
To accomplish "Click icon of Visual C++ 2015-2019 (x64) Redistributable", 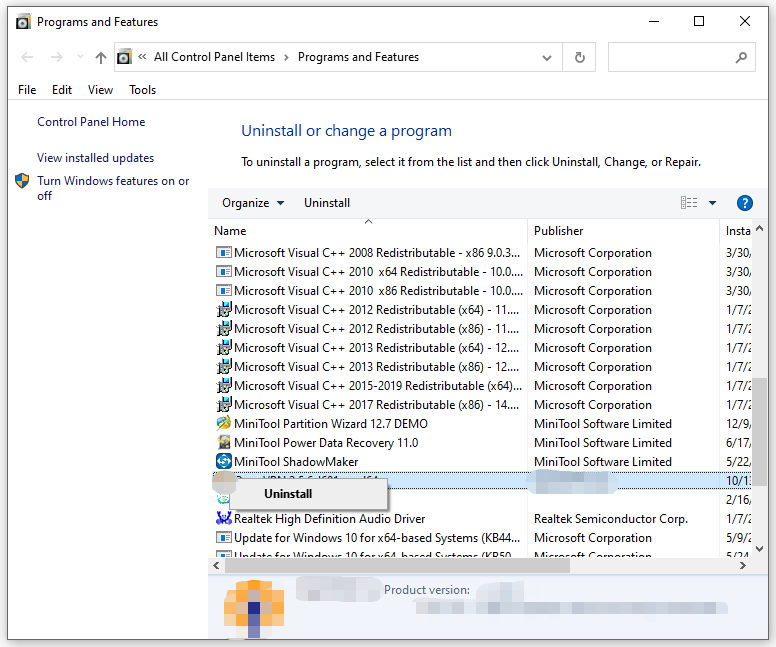I will coord(224,386).
